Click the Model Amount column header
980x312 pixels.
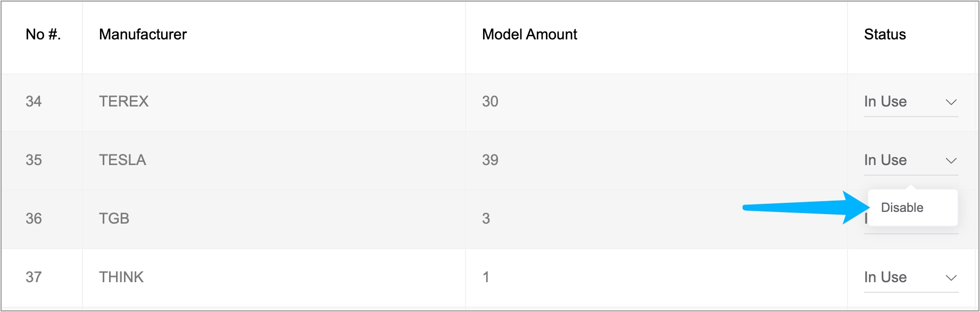tap(529, 35)
